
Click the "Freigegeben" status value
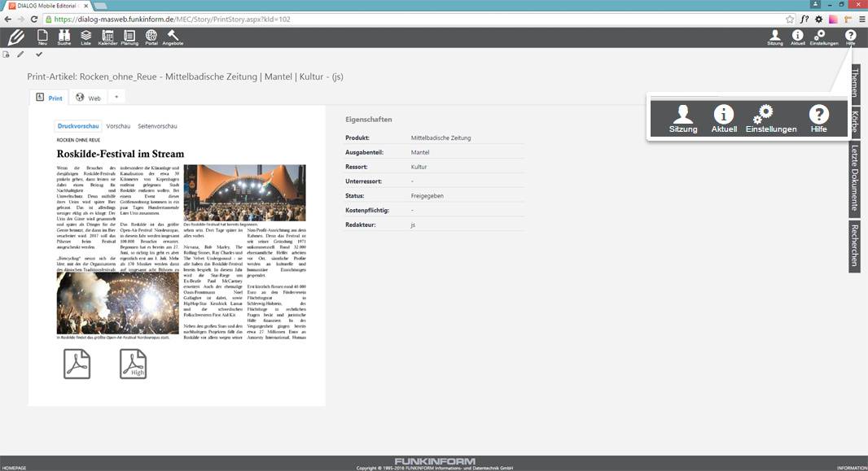pyautogui.click(x=427, y=196)
